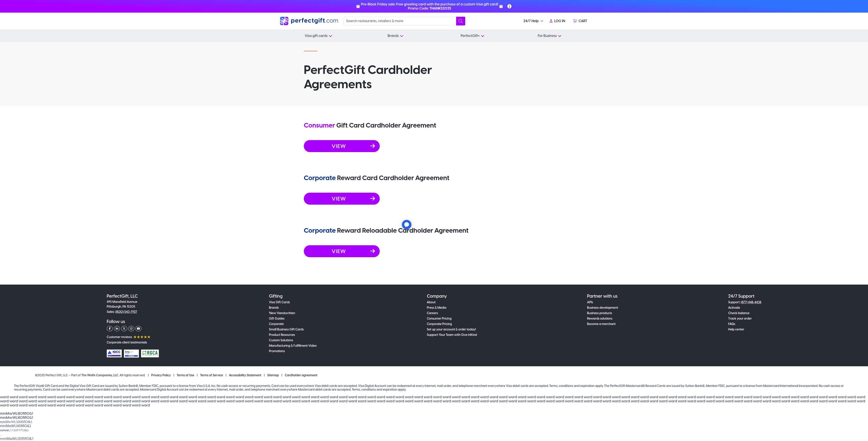Viewport: 868px width, 441px height.
Task: Open Customer reviews link
Action: (119, 337)
